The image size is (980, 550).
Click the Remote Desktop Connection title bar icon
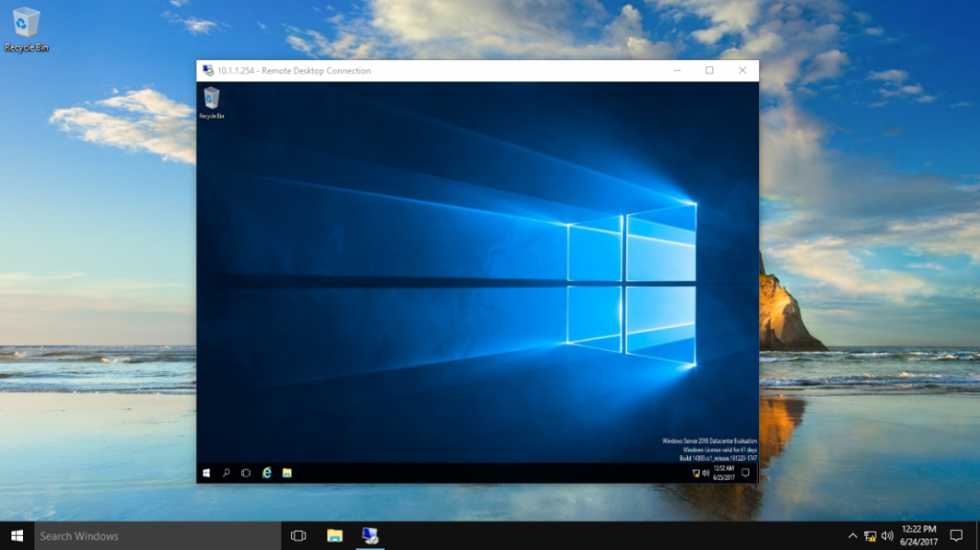[x=208, y=71]
